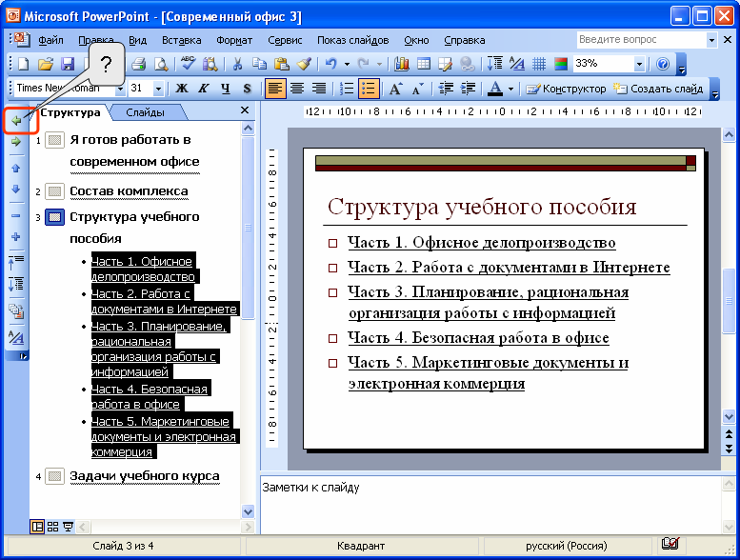Apply numbered list formatting
This screenshot has height=560, width=740.
347,89
